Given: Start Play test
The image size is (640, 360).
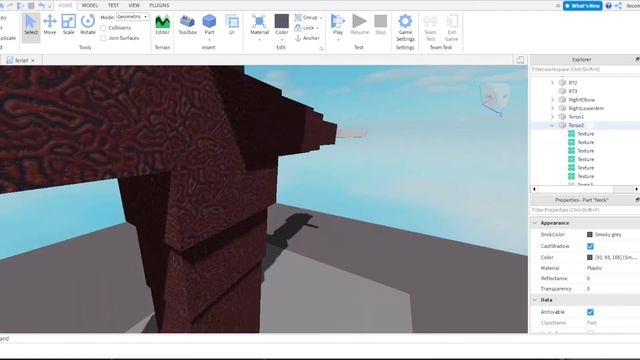Looking at the screenshot, I should 338,25.
